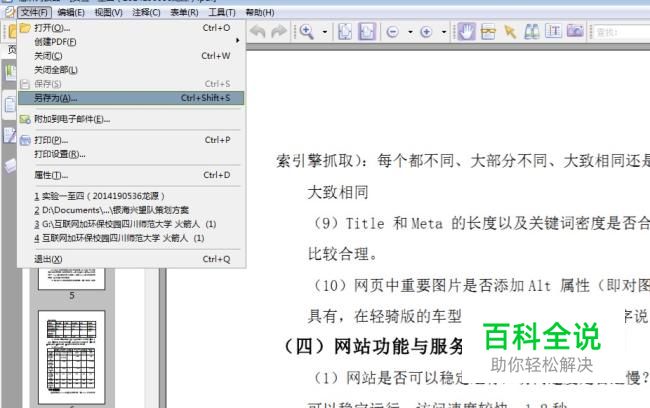Select the zoom magnifier tool

point(307,32)
